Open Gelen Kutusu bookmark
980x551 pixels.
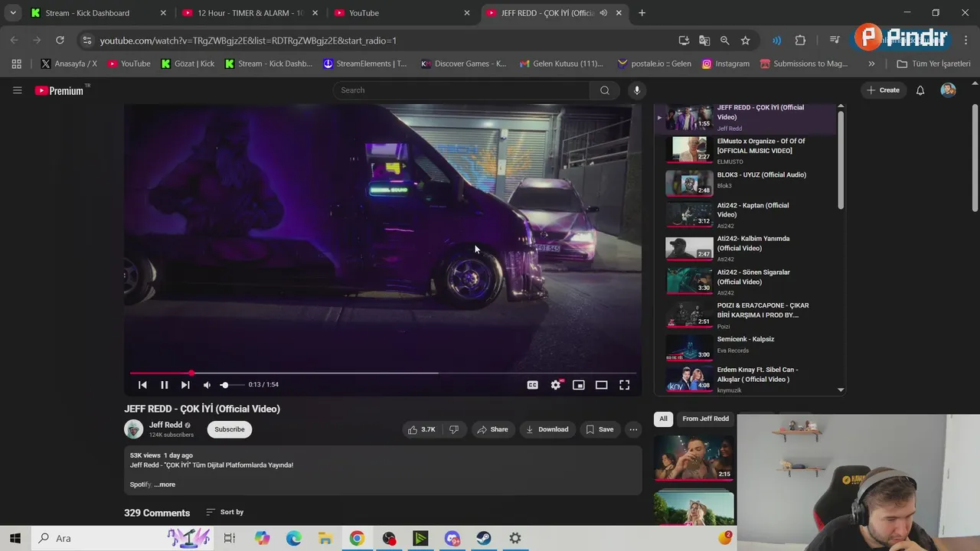click(x=561, y=64)
